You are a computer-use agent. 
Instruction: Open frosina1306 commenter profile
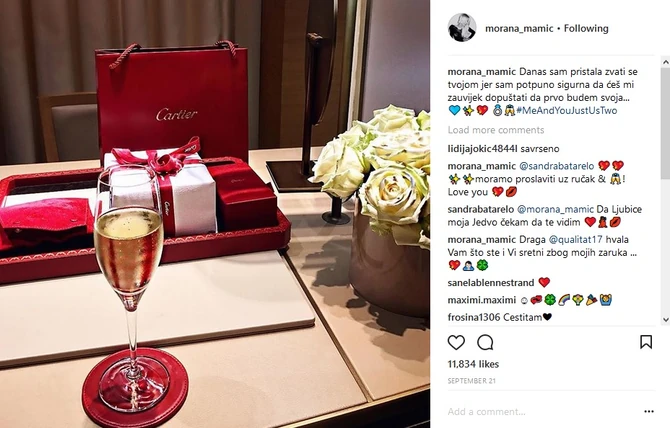(474, 317)
